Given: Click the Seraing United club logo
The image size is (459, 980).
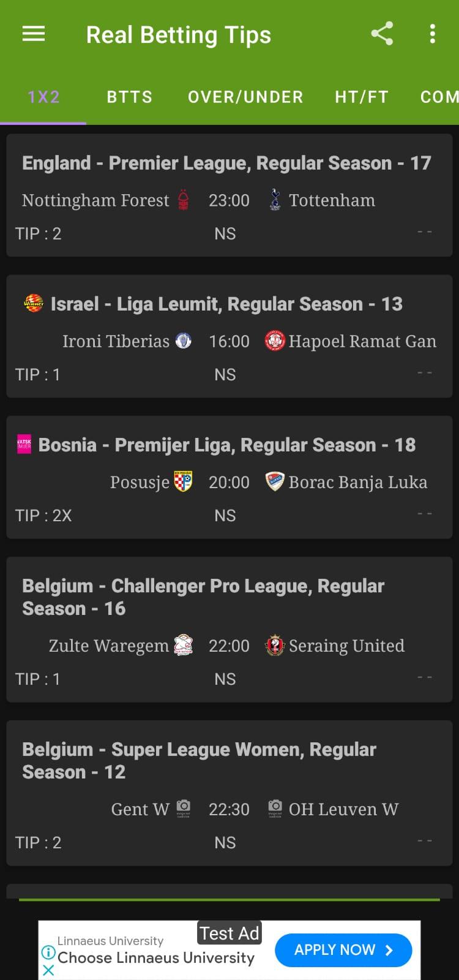Looking at the screenshot, I should (x=275, y=646).
